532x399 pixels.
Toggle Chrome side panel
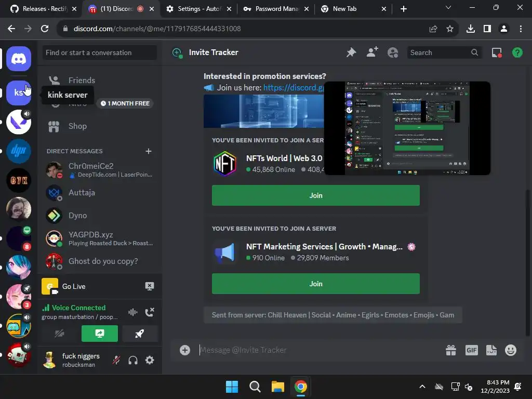tap(487, 29)
